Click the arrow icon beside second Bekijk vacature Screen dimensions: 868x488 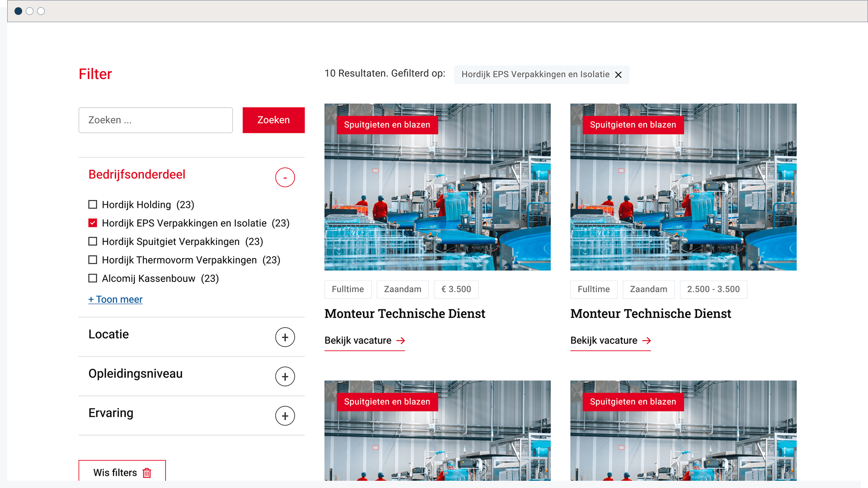(647, 341)
